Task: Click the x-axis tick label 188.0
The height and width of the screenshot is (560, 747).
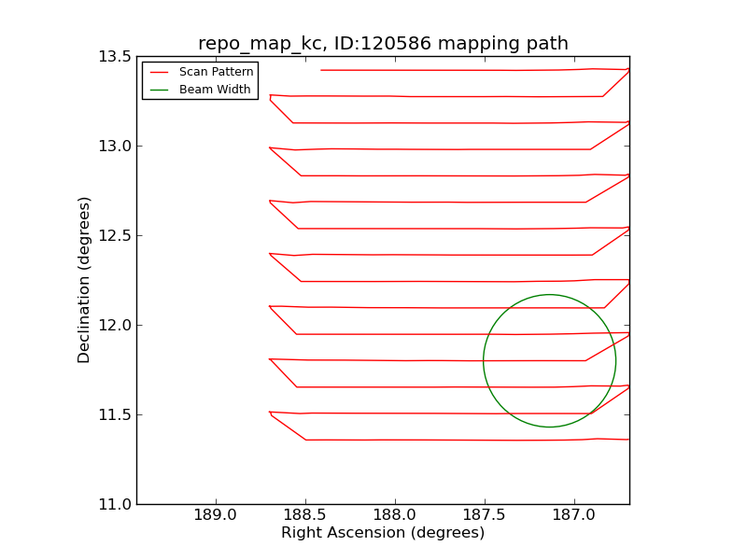Action: tap(395, 515)
